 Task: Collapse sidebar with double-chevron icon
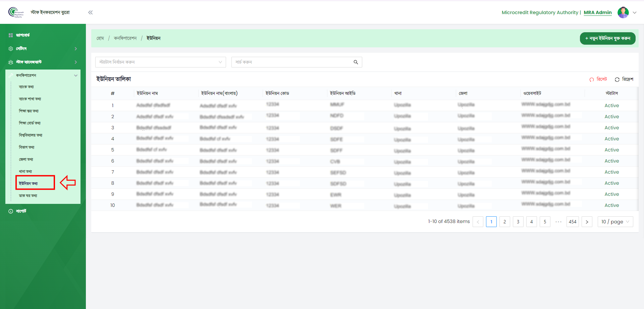coord(90,12)
